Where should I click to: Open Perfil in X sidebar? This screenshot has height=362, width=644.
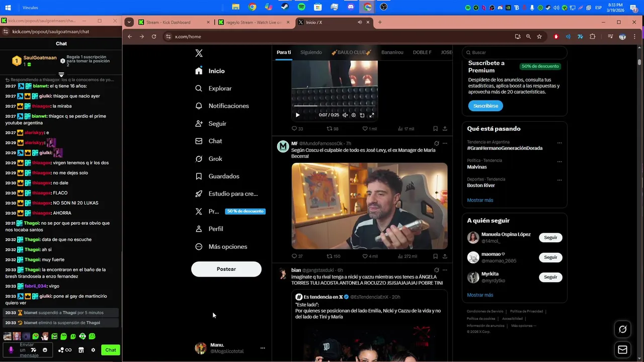(x=209, y=229)
